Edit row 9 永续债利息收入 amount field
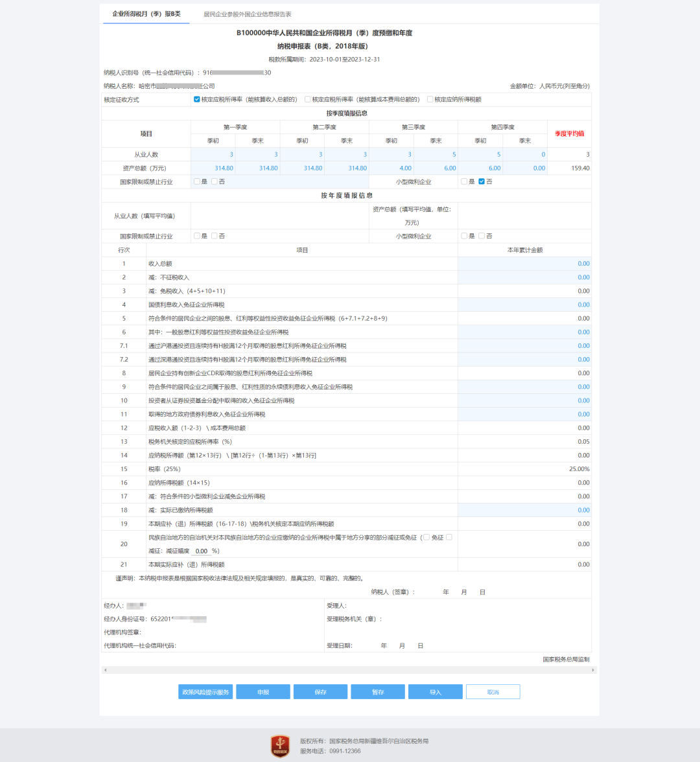The height and width of the screenshot is (762, 700). click(524, 387)
